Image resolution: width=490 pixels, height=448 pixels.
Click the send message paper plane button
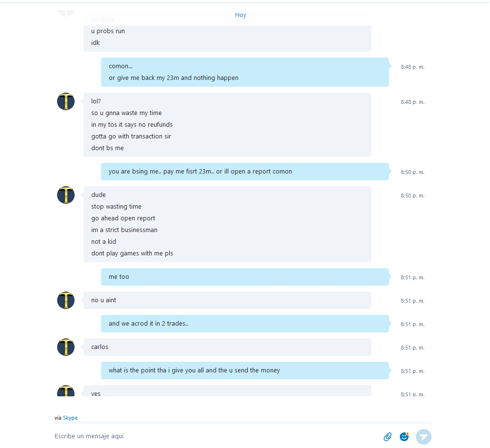[423, 436]
